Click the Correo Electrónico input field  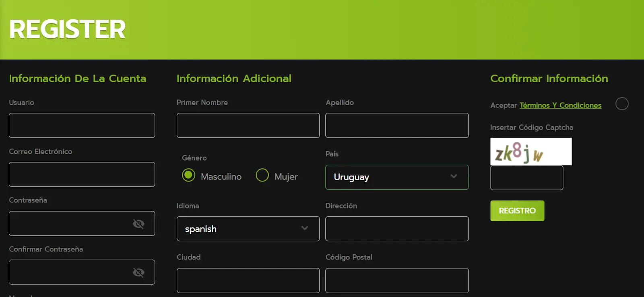click(82, 175)
